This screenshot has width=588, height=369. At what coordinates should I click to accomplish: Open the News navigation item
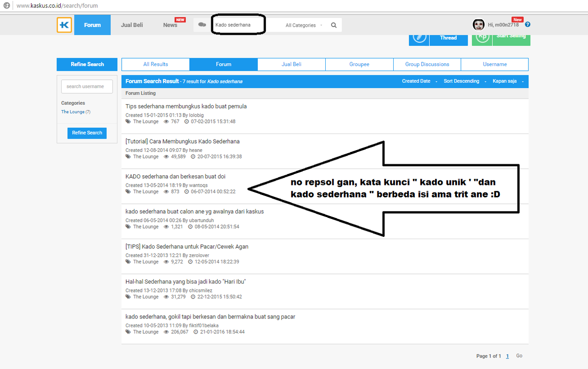tap(170, 25)
